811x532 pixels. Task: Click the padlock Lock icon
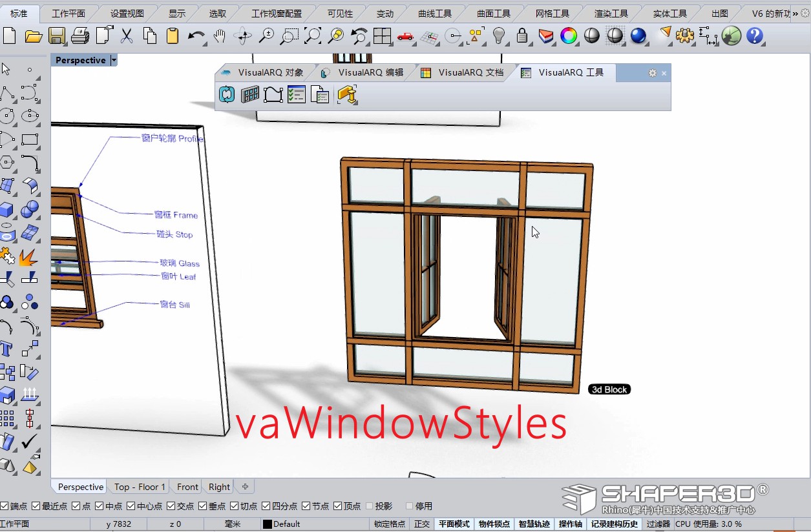522,36
